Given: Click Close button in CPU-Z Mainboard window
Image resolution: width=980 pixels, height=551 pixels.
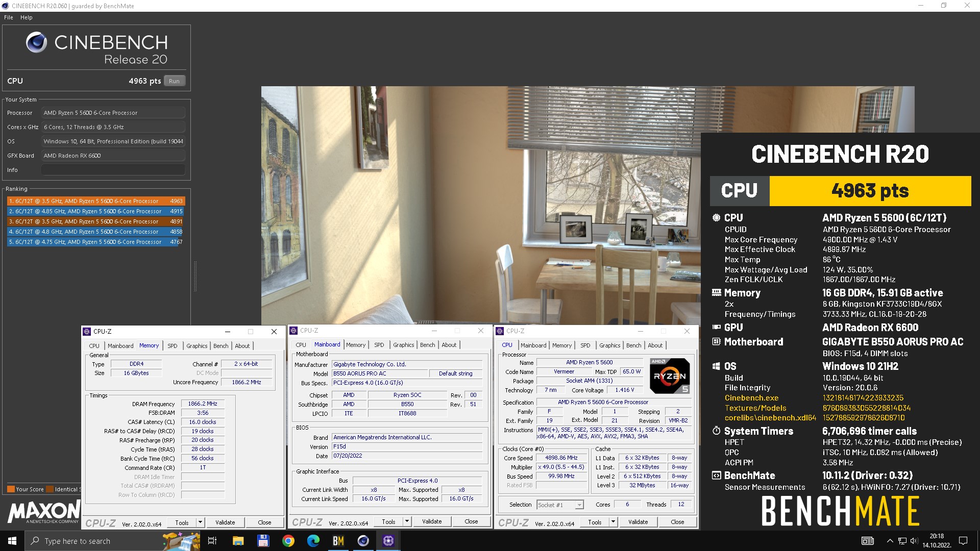Looking at the screenshot, I should [471, 521].
